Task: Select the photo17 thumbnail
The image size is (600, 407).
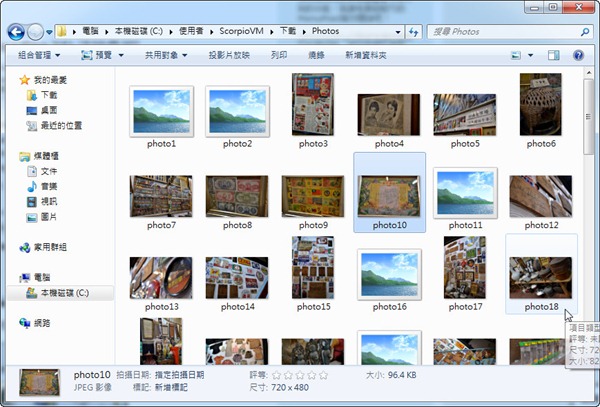Action: [465, 267]
